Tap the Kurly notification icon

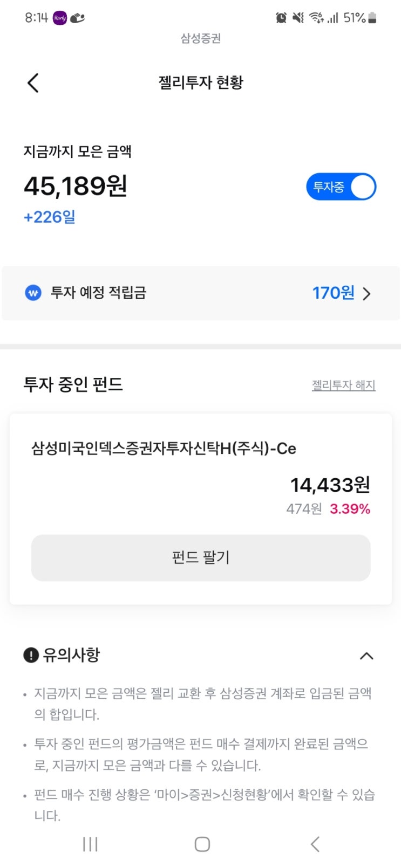(x=59, y=18)
